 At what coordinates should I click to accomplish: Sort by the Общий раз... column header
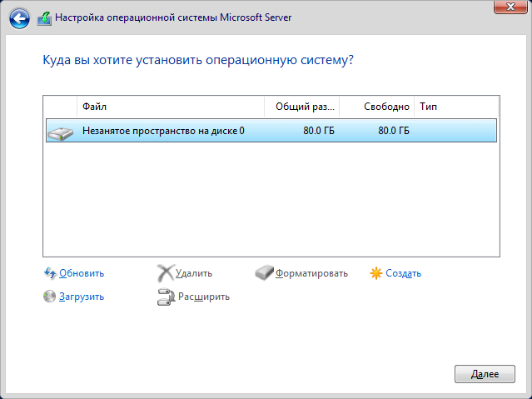301,107
